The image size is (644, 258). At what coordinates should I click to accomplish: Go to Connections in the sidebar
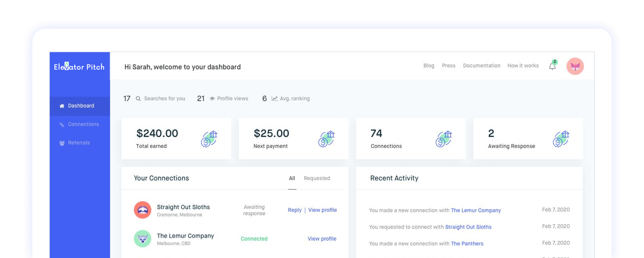click(83, 124)
